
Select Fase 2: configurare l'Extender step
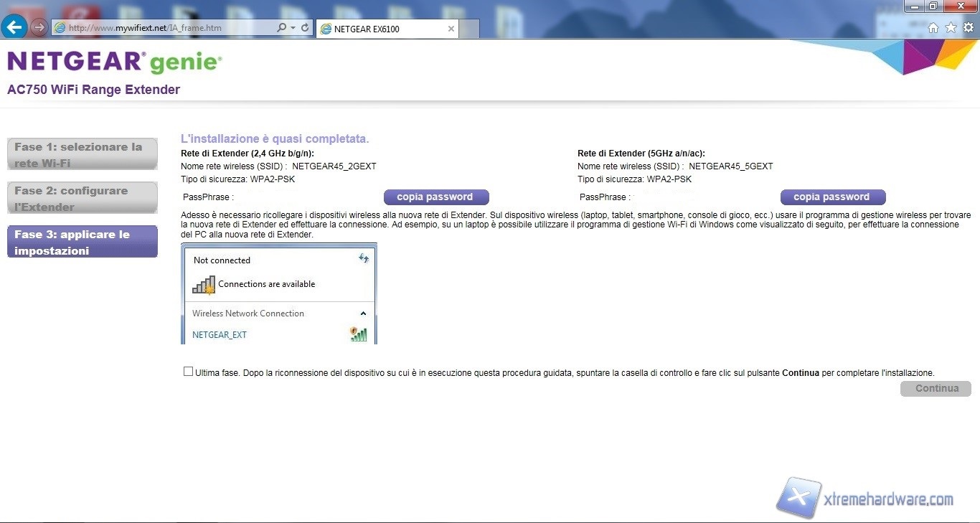point(82,198)
